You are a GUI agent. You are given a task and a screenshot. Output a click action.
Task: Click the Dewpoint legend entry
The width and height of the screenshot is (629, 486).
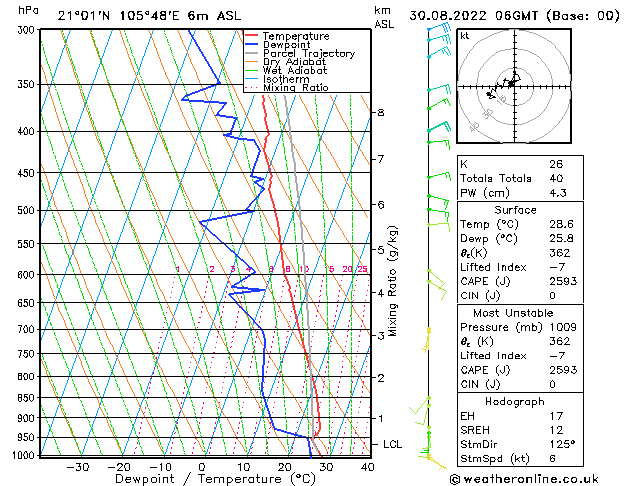click(286, 45)
